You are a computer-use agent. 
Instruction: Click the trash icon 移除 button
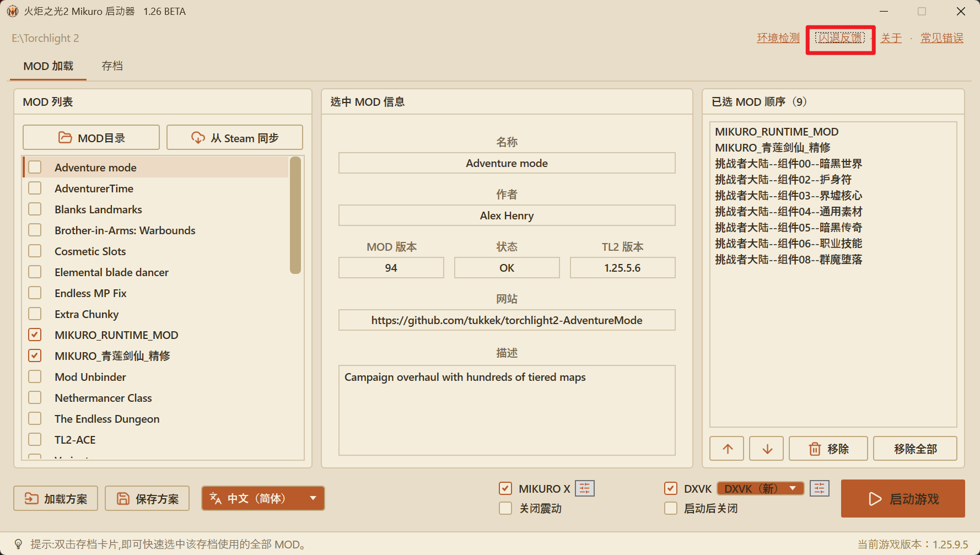click(x=828, y=449)
